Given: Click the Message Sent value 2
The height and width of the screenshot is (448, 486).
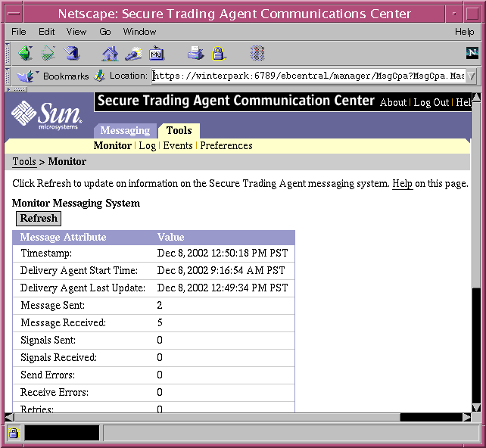Looking at the screenshot, I should pyautogui.click(x=160, y=306).
